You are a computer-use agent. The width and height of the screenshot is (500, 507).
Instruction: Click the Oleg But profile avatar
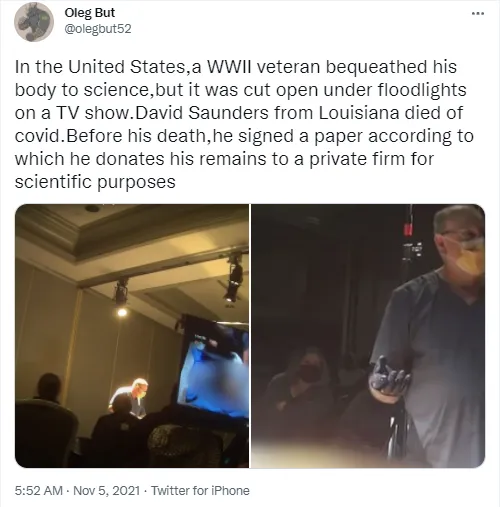34,22
